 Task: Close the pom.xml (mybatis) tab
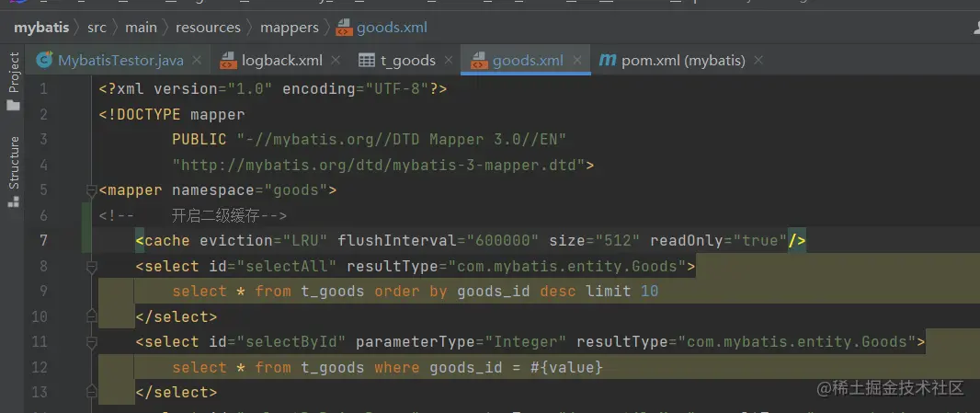pos(758,61)
